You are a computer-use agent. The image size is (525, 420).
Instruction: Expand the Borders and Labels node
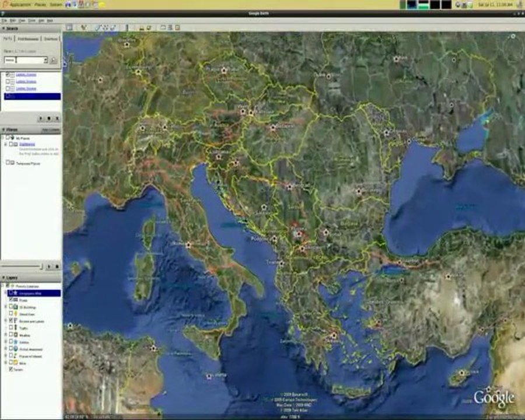pos(6,321)
